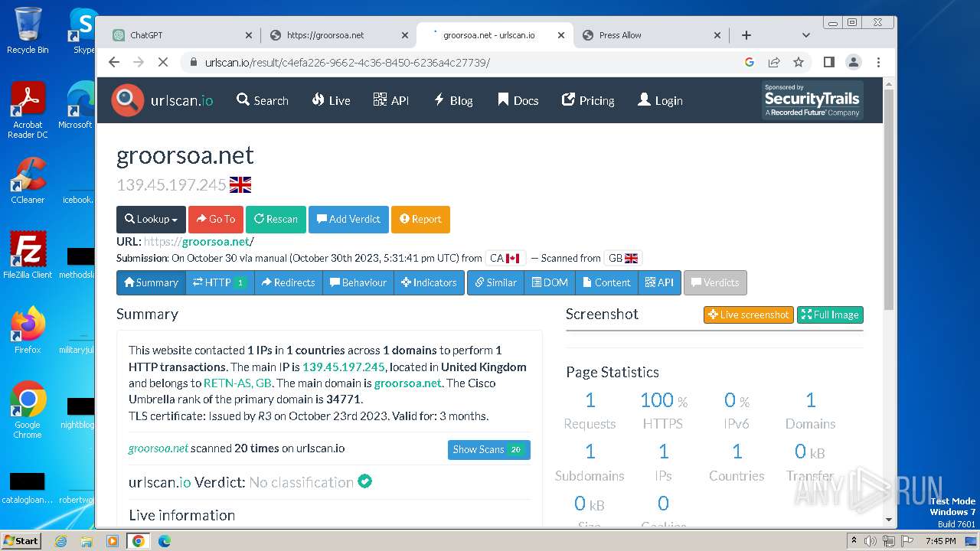Screen dimensions: 980x551
Task: Toggle the browser side panel
Action: [829, 62]
